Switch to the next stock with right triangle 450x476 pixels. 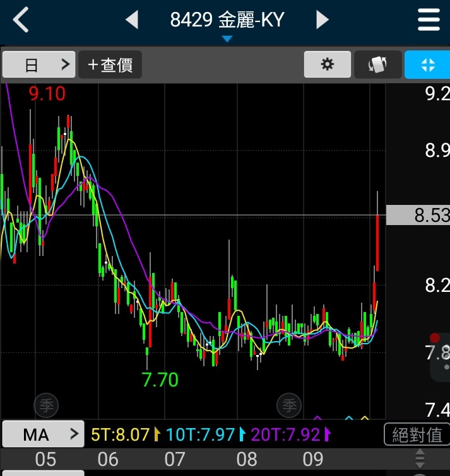coord(322,20)
